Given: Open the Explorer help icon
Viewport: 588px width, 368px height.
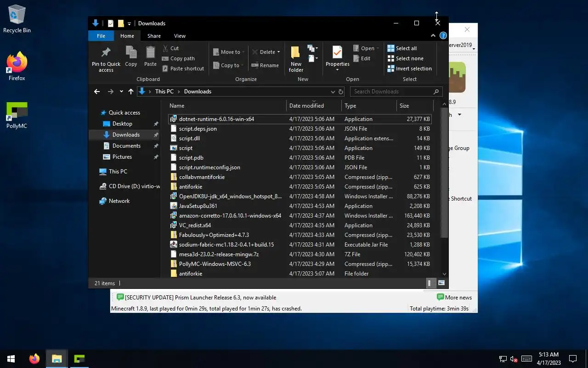Looking at the screenshot, I should click(443, 35).
